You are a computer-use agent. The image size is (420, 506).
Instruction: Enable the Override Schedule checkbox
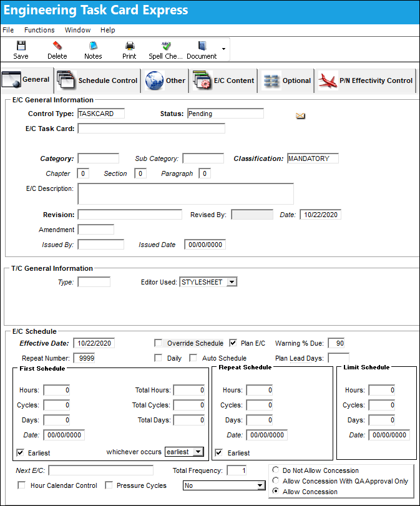158,343
